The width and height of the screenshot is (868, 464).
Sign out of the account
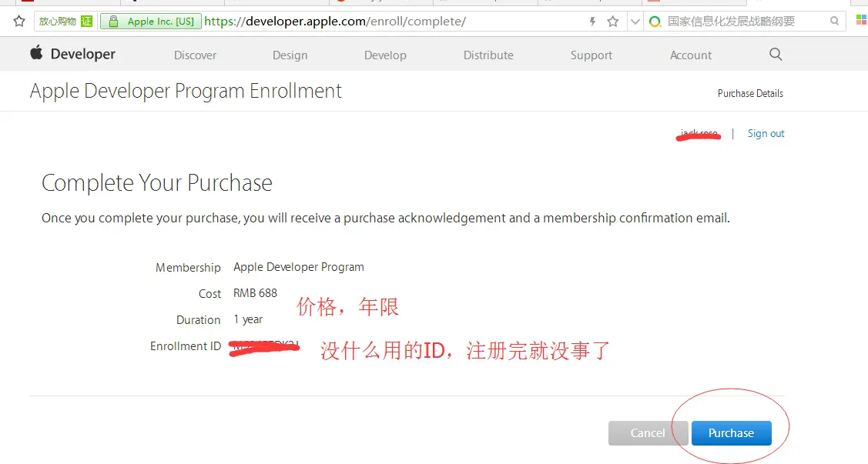click(766, 134)
